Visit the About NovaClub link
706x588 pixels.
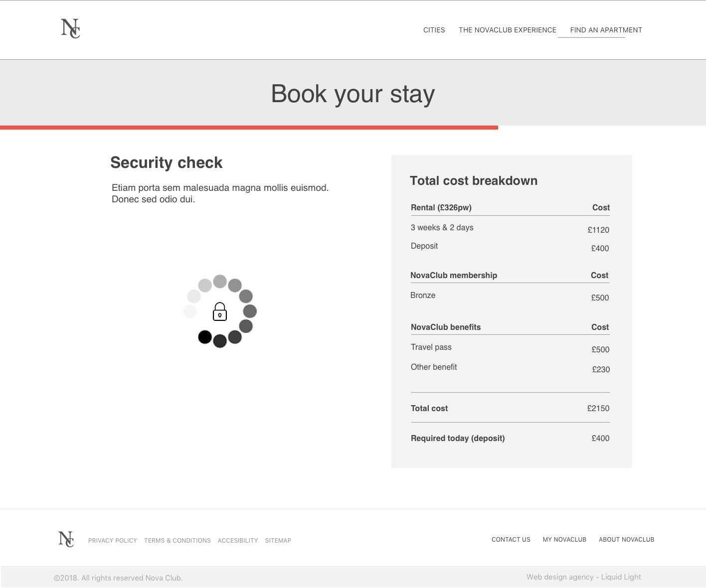click(x=626, y=540)
